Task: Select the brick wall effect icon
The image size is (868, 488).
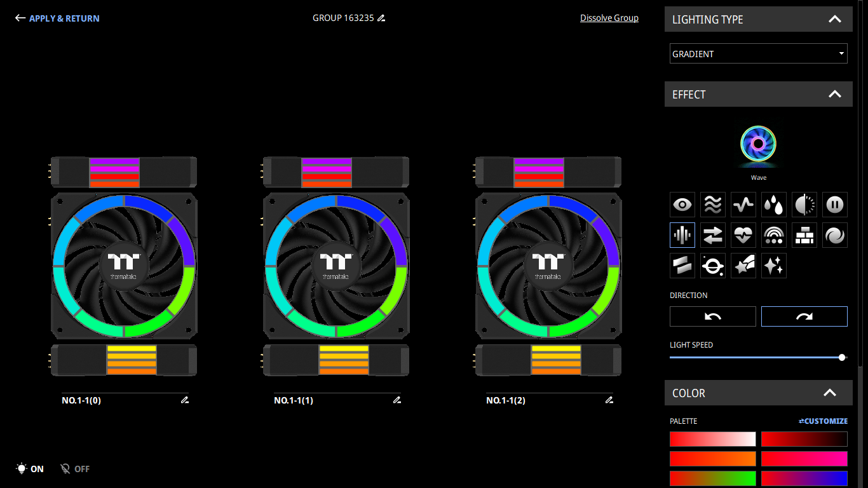Action: [804, 235]
